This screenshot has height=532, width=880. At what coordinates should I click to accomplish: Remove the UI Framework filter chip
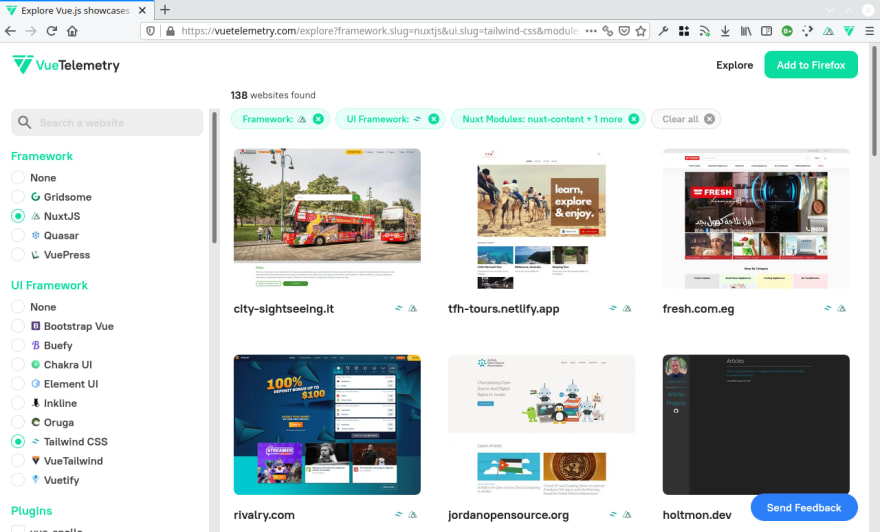[434, 119]
